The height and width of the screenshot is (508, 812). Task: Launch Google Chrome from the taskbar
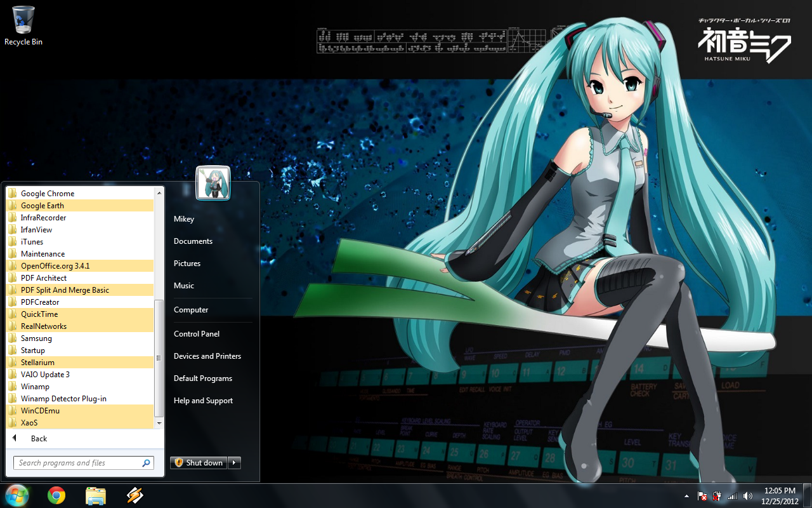click(56, 495)
